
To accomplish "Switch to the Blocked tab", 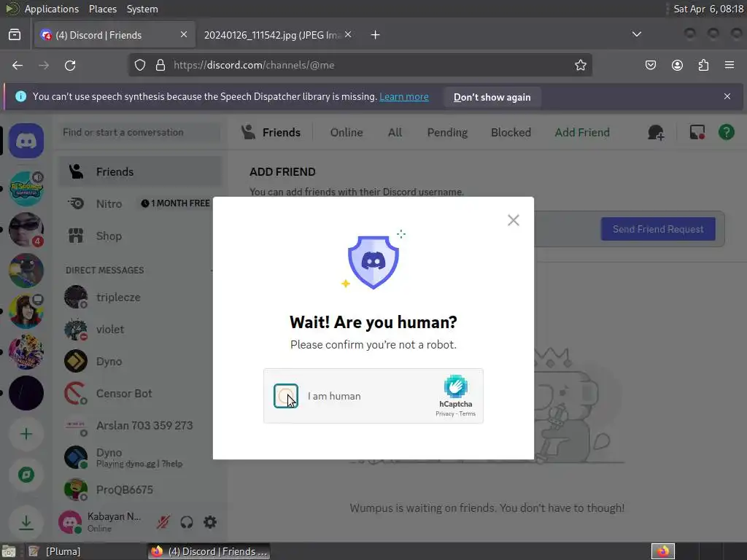I will pos(511,133).
